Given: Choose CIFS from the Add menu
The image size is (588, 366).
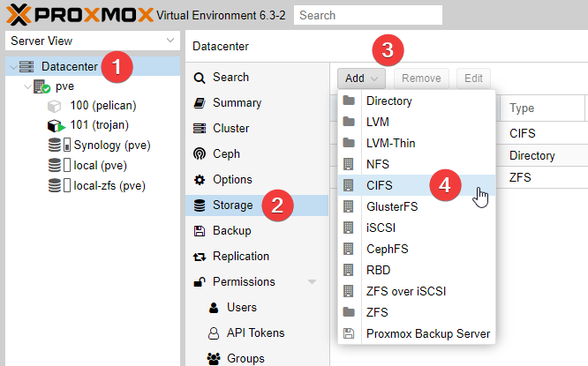Looking at the screenshot, I should [380, 185].
